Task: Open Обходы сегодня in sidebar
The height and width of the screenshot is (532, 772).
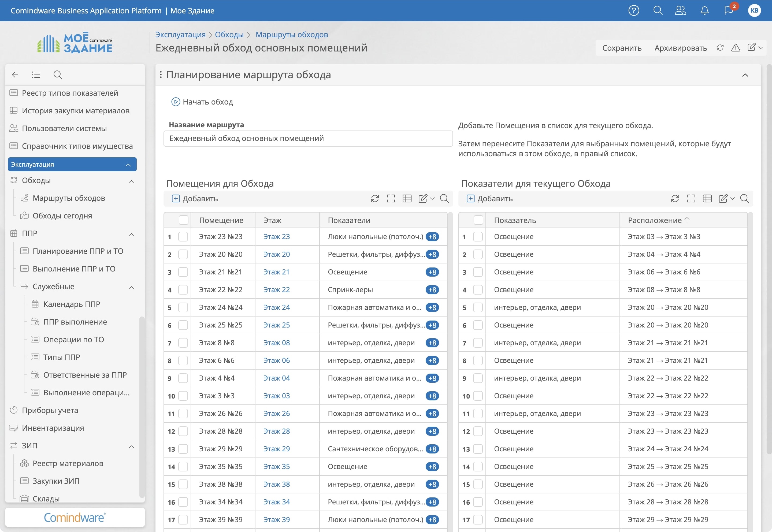Action: [x=62, y=216]
